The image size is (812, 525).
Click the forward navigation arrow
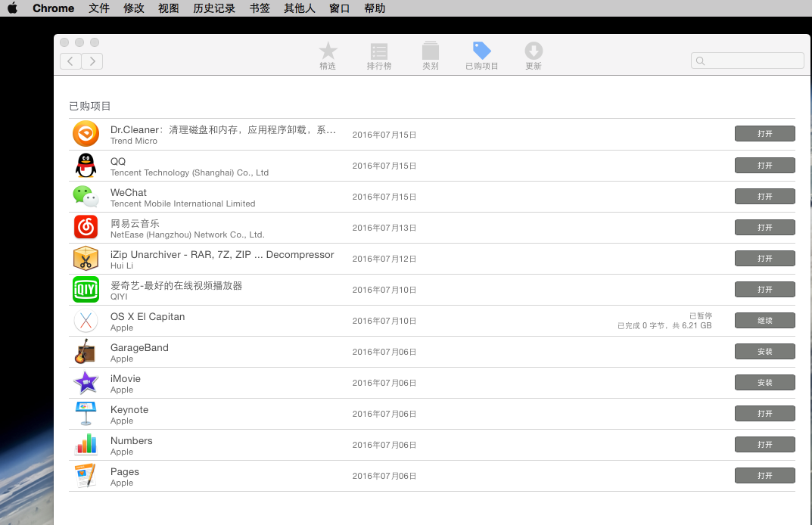[x=92, y=61]
